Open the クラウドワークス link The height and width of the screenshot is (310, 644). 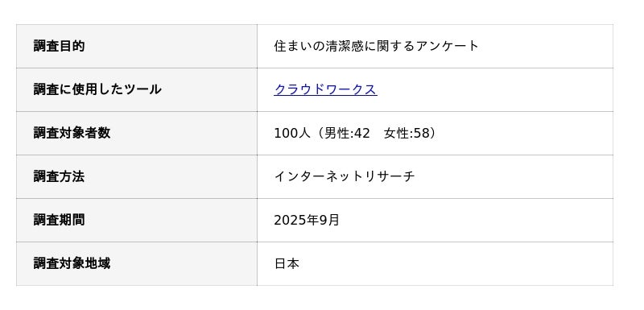[x=325, y=89]
